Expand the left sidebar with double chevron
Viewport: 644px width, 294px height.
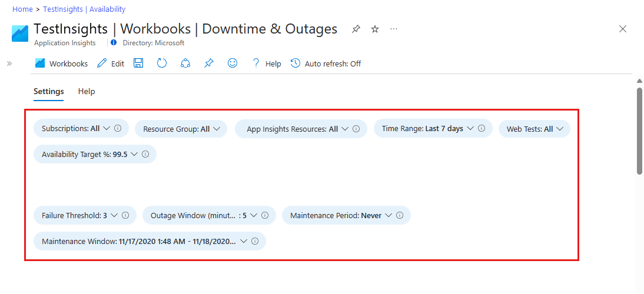pos(9,64)
